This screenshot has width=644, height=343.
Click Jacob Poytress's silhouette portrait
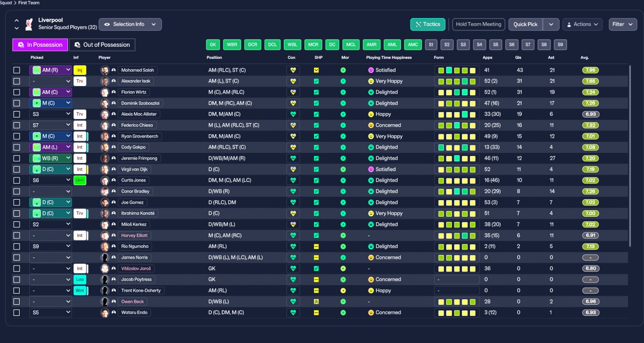coord(105,280)
